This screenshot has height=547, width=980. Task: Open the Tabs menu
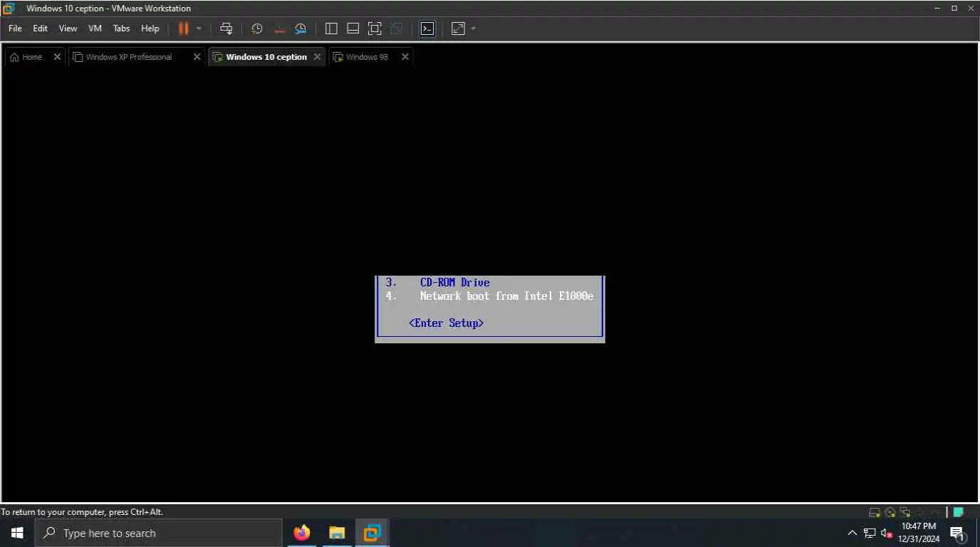coord(122,28)
